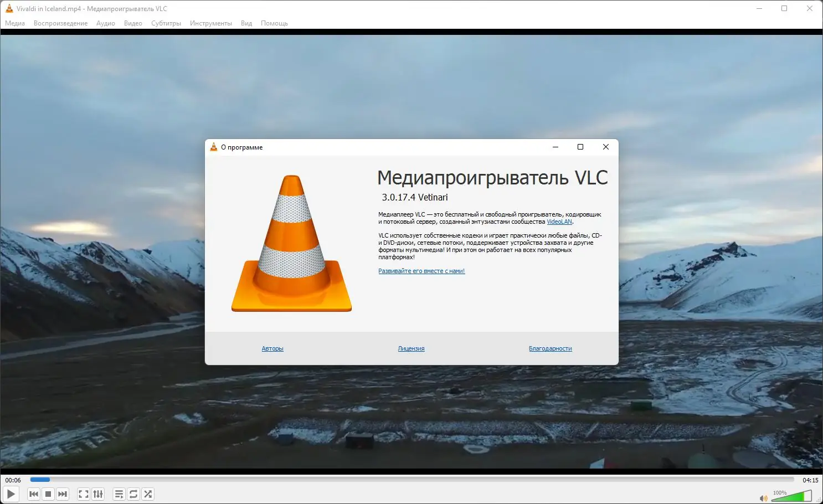Minimize the main VLC window

click(x=759, y=8)
